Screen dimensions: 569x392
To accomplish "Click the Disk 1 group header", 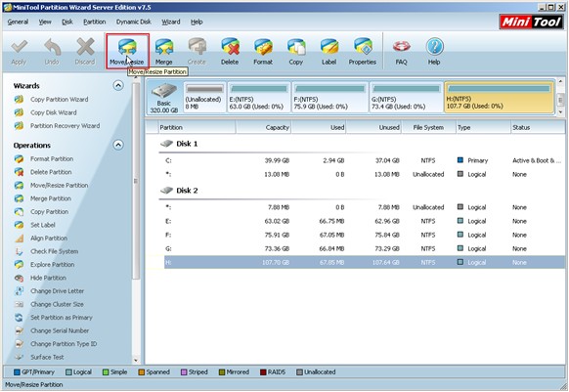I will click(x=179, y=144).
